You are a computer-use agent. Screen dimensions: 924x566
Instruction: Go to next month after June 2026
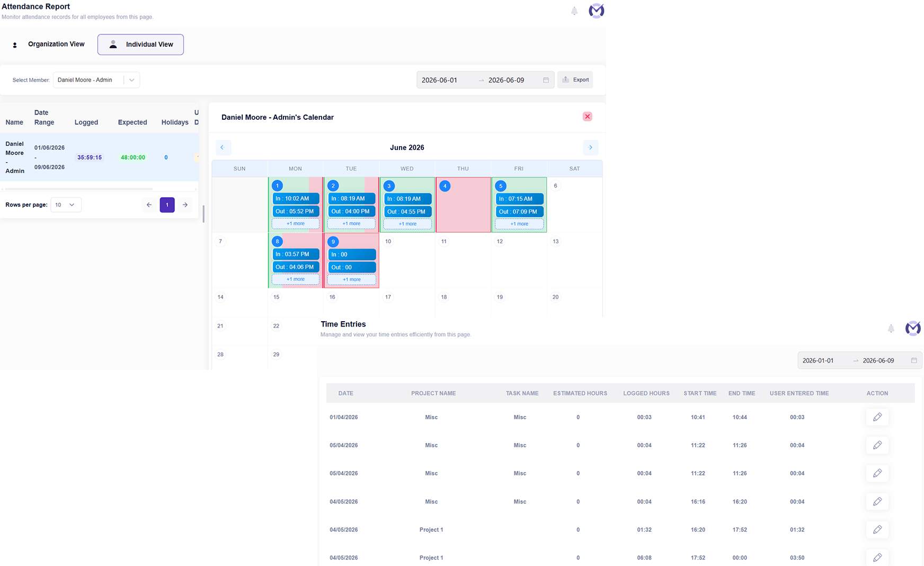coord(590,147)
